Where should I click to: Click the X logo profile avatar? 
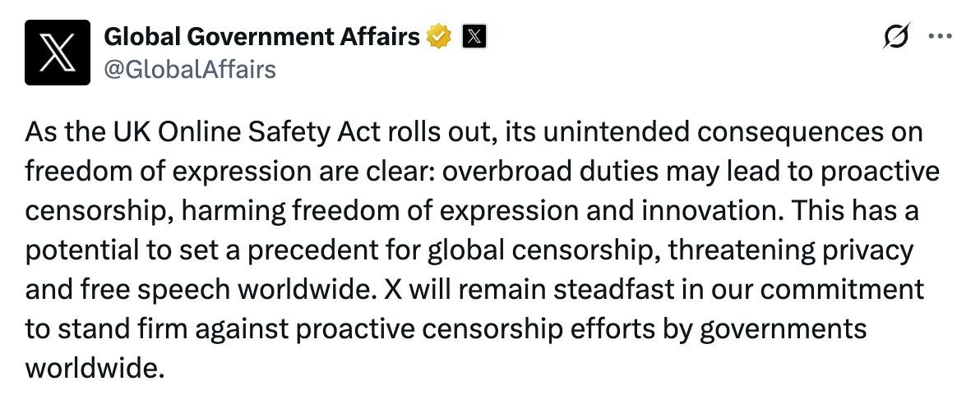pyautogui.click(x=57, y=53)
